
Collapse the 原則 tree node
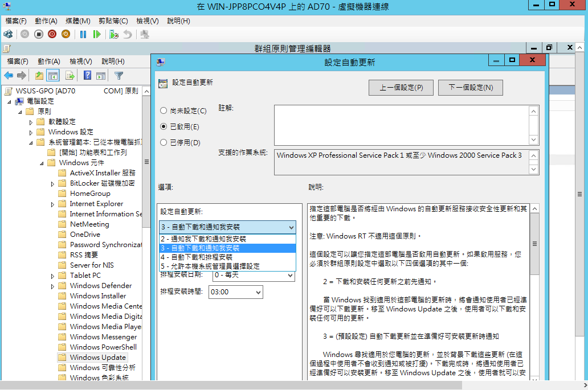(21, 112)
